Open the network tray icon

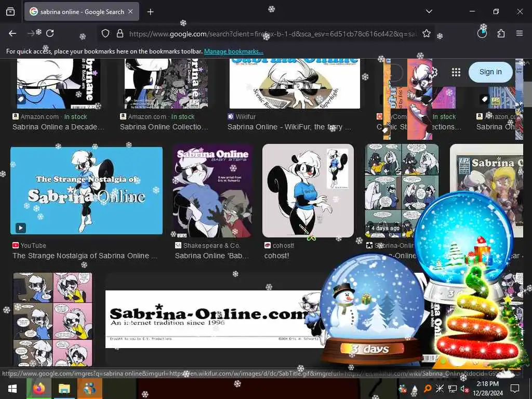pyautogui.click(x=452, y=389)
